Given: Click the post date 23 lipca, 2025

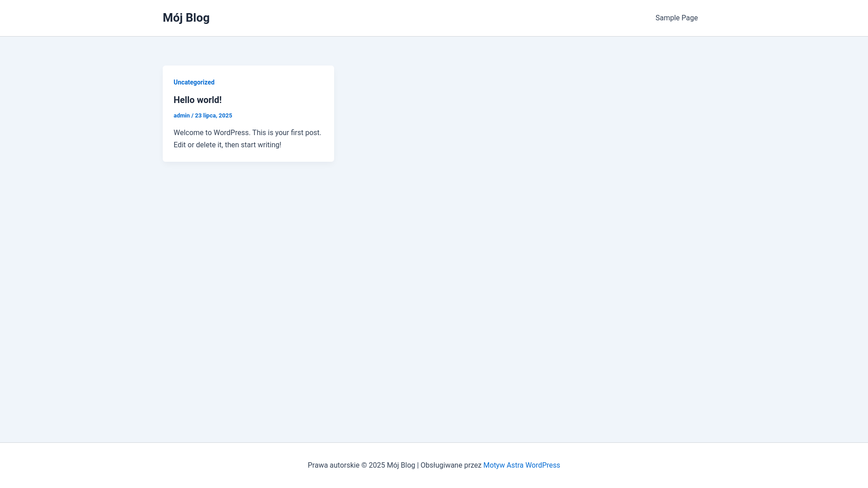Looking at the screenshot, I should tap(213, 116).
